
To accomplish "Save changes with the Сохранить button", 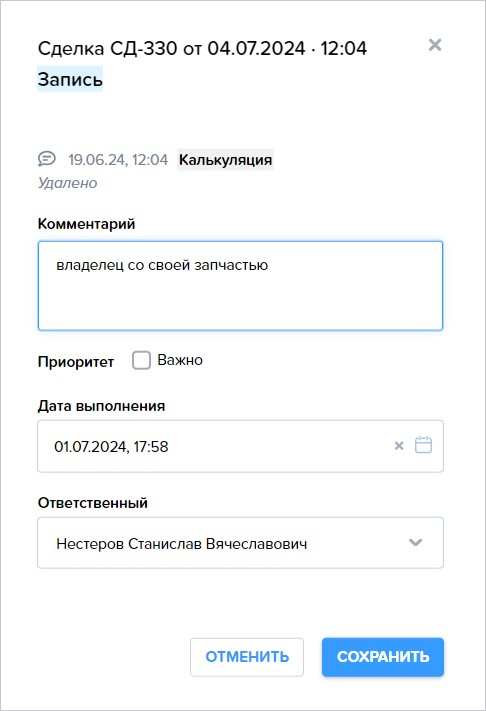I will point(383,657).
